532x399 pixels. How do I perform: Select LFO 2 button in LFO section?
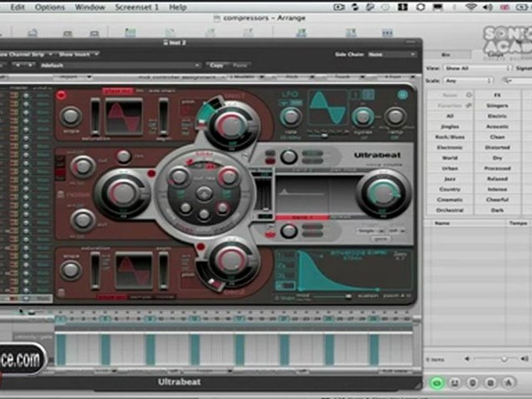click(x=369, y=95)
